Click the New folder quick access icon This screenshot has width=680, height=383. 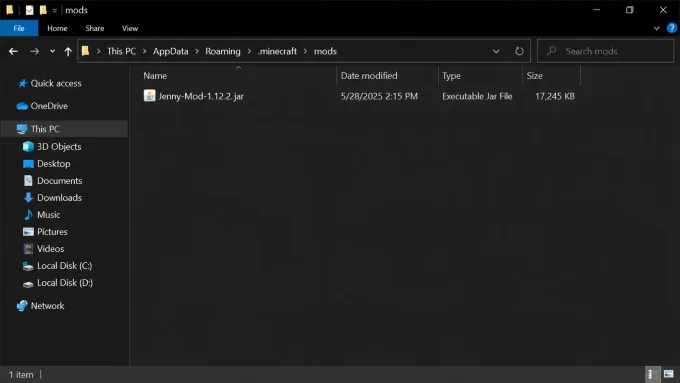point(43,10)
